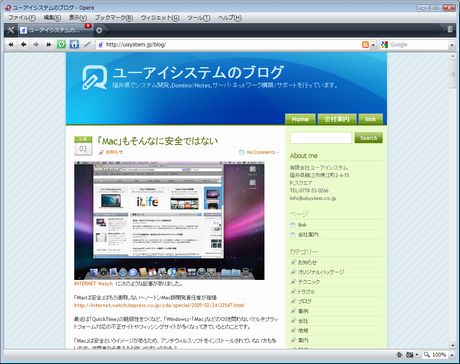Expand the Google search engine dropdown
The width and height of the screenshot is (460, 364).
[x=452, y=45]
